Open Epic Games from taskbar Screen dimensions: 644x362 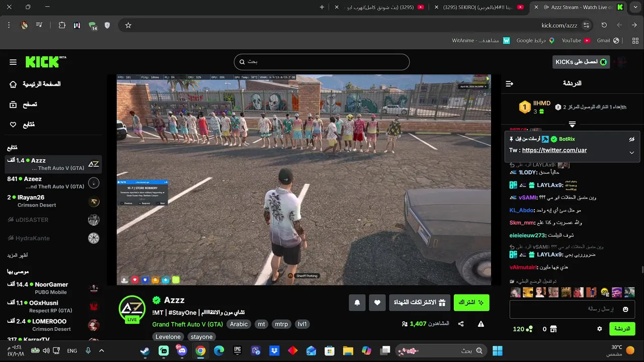click(237, 350)
